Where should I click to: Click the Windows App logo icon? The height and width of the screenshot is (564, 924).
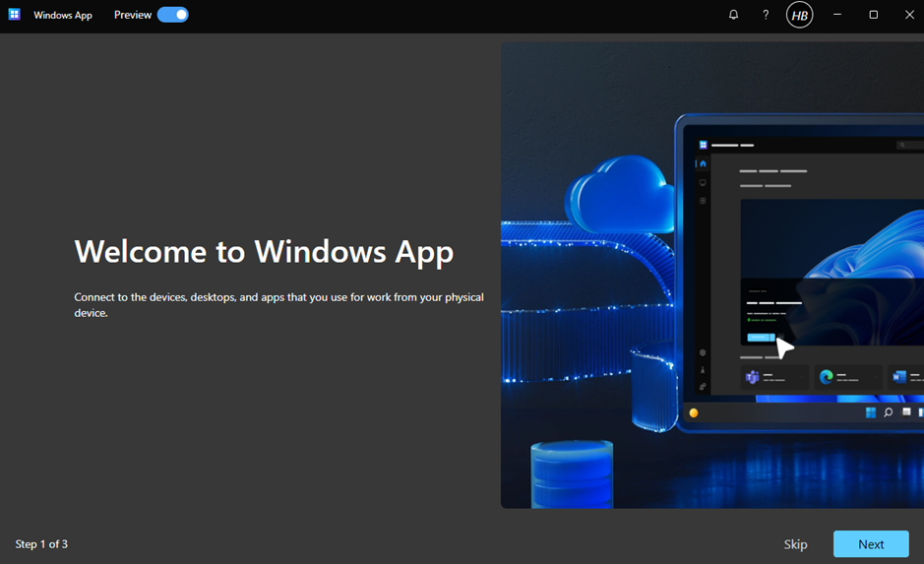point(14,14)
